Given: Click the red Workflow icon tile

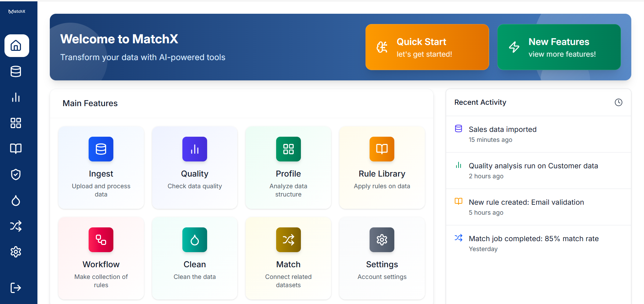Looking at the screenshot, I should (101, 240).
